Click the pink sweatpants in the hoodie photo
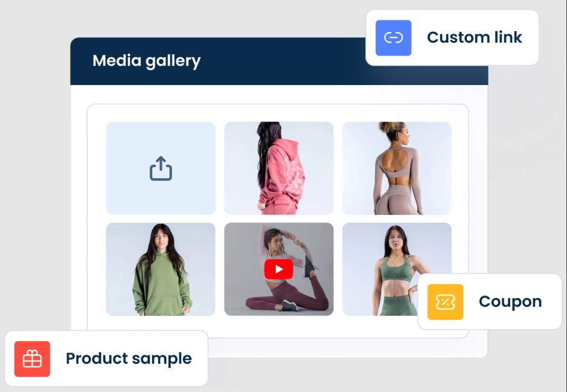The height and width of the screenshot is (392, 567). click(280, 205)
